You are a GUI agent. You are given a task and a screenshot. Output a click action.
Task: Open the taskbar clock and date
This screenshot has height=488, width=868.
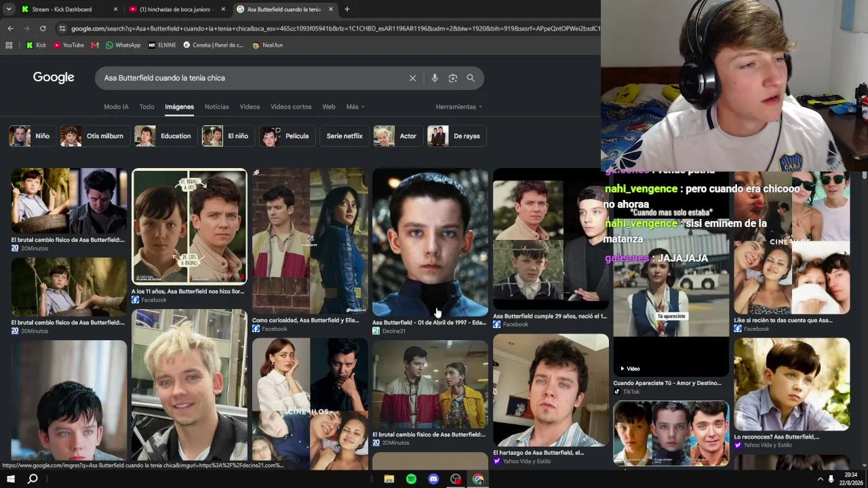pos(851,479)
